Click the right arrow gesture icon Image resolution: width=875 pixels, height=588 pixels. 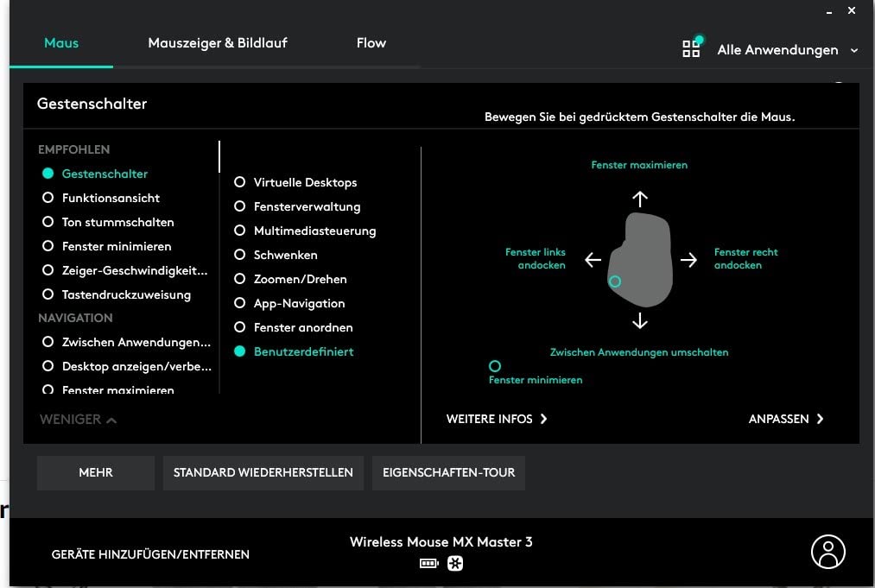click(688, 259)
